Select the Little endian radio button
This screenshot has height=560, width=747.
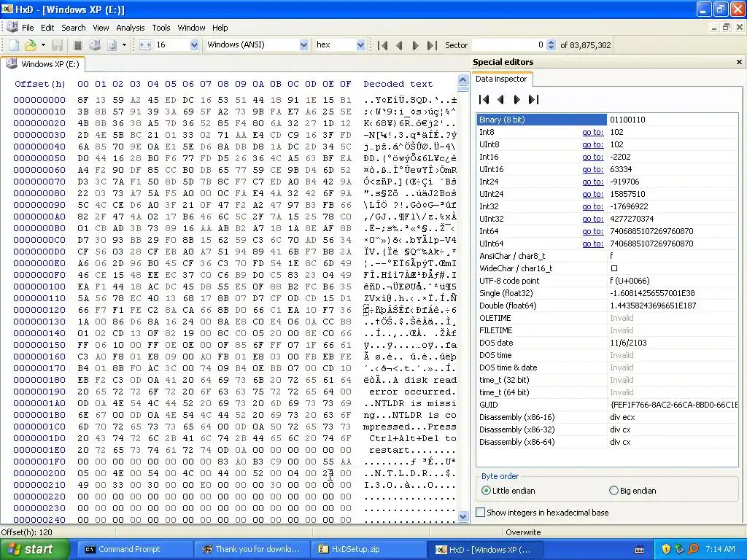coord(486,491)
